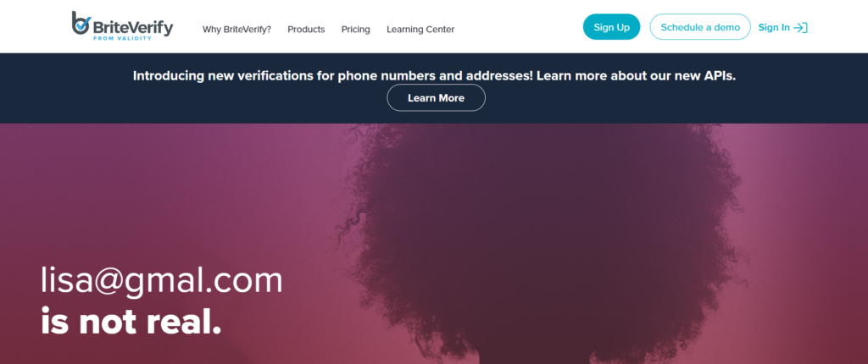Go to the Pricing page
This screenshot has width=868, height=364.
(355, 30)
